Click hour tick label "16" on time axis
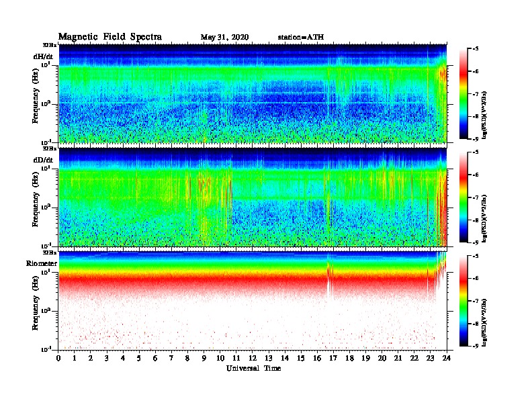Screen dimensions: 532x411 click(x=317, y=358)
